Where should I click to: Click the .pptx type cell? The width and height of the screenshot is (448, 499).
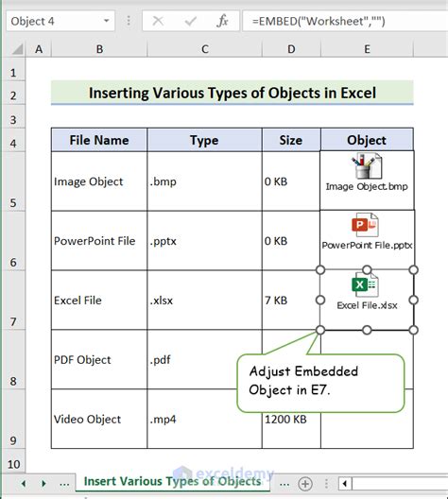point(204,241)
